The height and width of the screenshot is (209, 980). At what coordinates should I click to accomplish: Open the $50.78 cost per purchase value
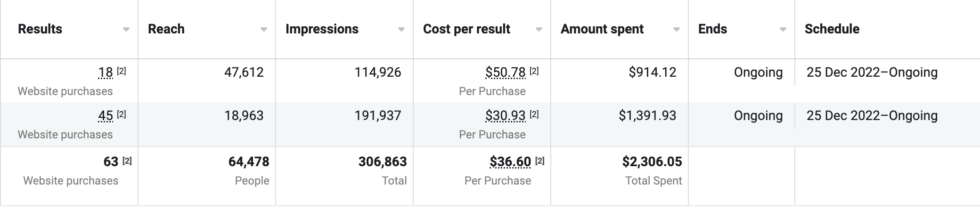tap(505, 72)
